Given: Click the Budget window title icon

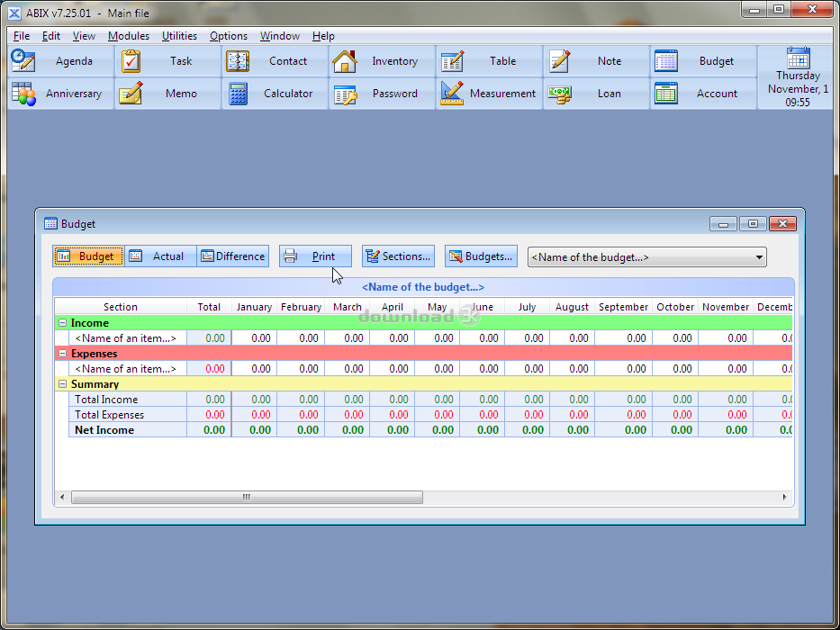Looking at the screenshot, I should click(50, 223).
